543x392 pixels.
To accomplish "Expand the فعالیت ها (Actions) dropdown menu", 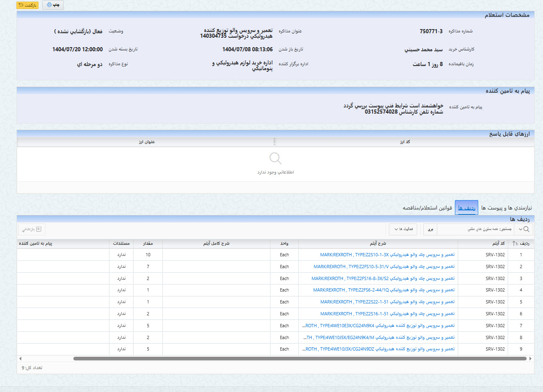I will pyautogui.click(x=403, y=229).
